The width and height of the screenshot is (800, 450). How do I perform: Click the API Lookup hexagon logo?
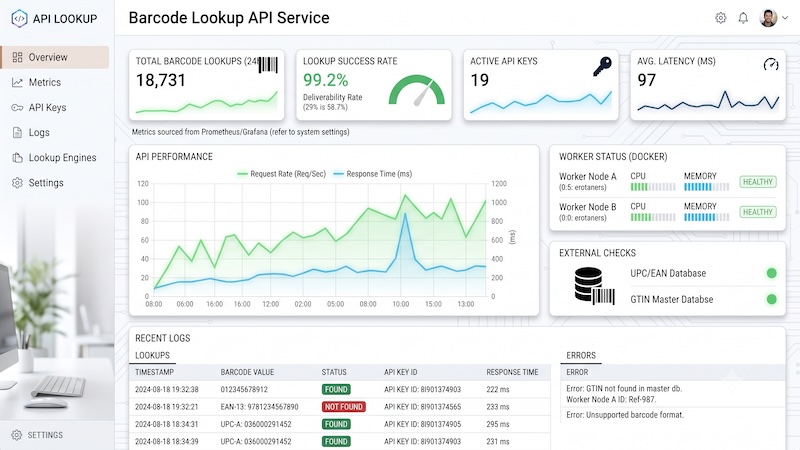click(x=19, y=18)
